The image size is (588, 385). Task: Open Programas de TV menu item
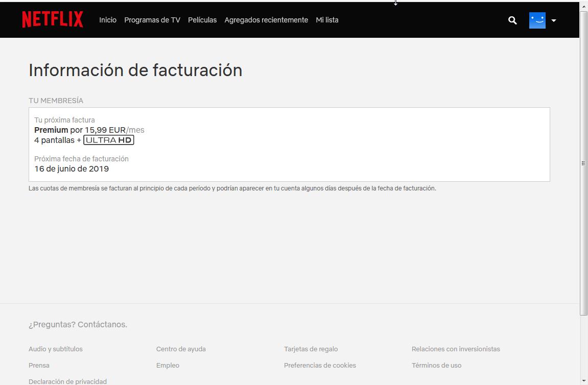pyautogui.click(x=152, y=20)
